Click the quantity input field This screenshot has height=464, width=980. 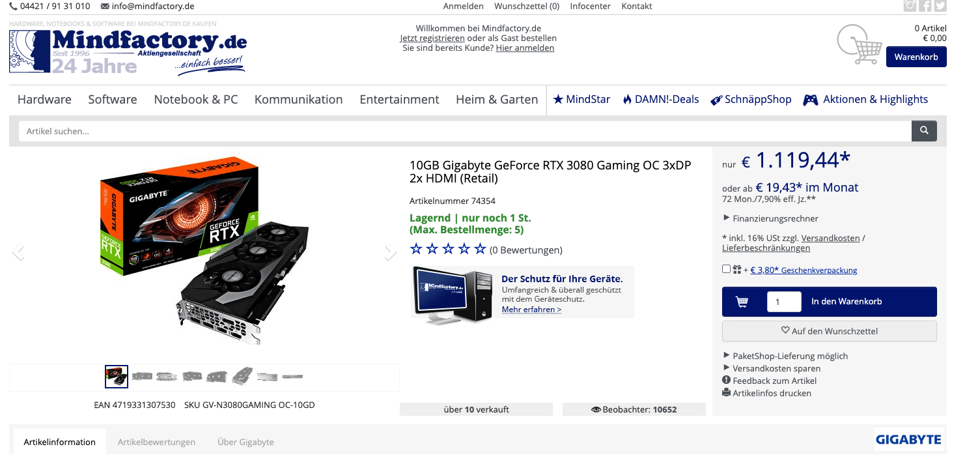coord(784,302)
